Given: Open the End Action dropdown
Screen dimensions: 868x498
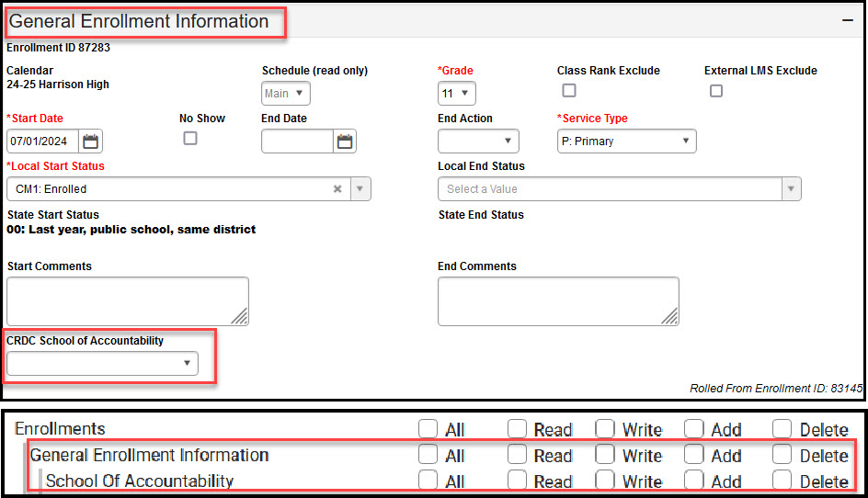Looking at the screenshot, I should pyautogui.click(x=478, y=141).
